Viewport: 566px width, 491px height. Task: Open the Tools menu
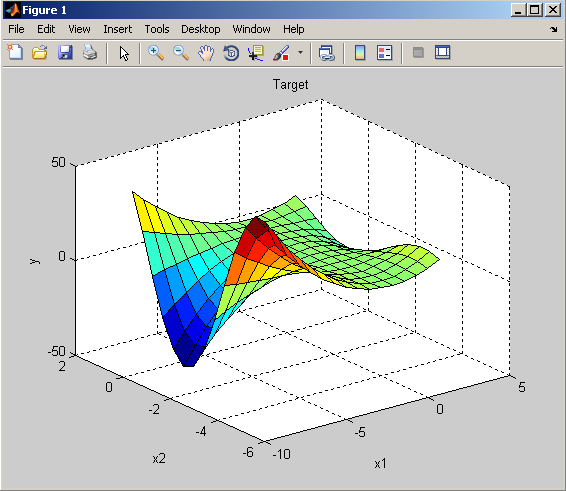[157, 29]
